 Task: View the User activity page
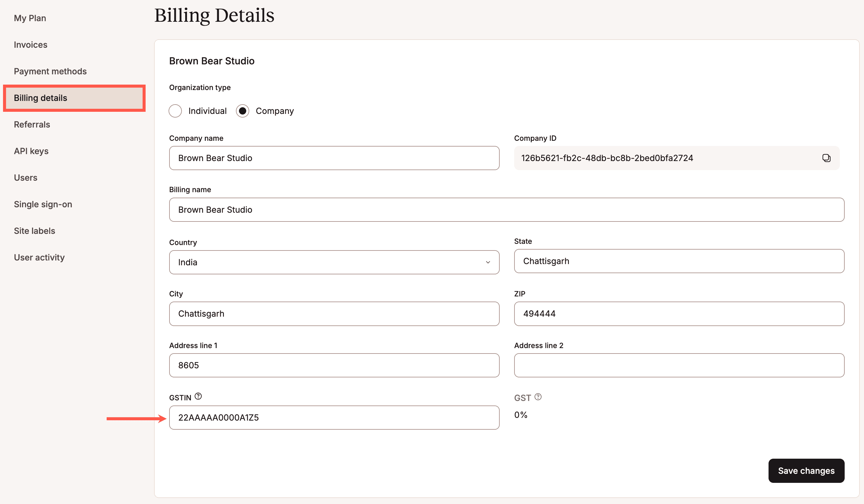click(x=39, y=257)
